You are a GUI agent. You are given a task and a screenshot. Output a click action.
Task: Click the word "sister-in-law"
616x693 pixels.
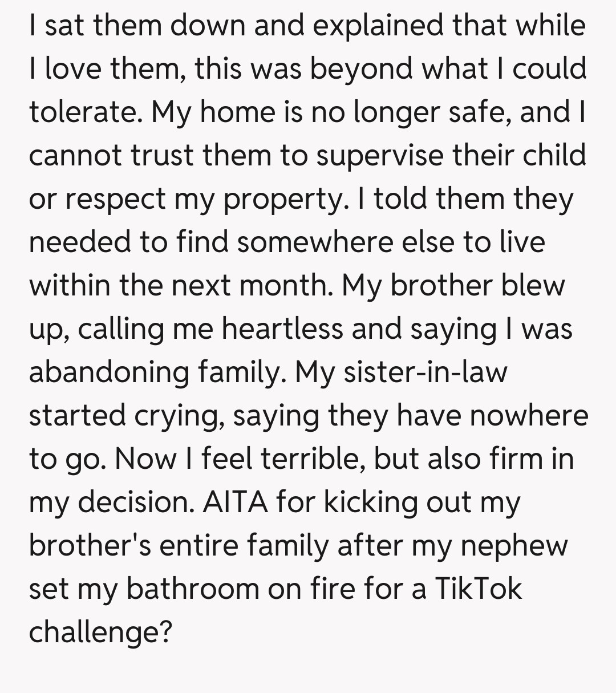tap(425, 372)
